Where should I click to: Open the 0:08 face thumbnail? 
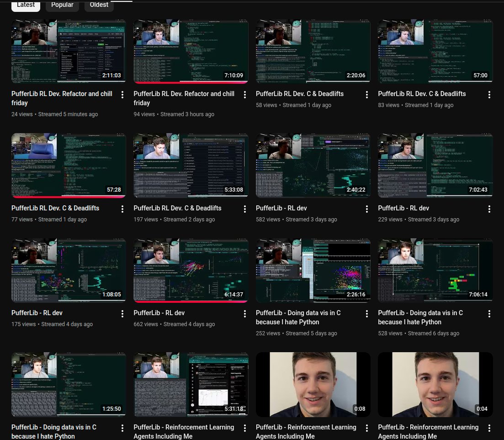tap(313, 384)
